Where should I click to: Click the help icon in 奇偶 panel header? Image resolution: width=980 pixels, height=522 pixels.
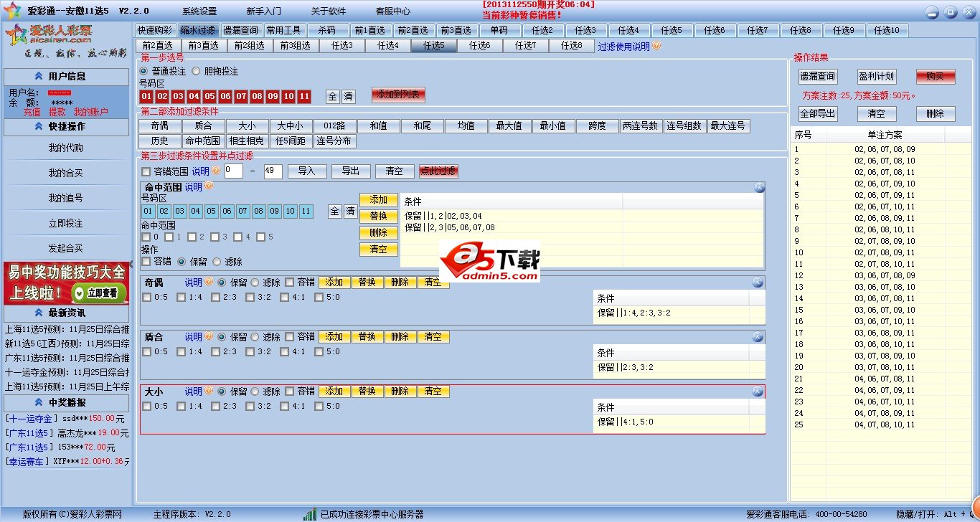[x=209, y=282]
